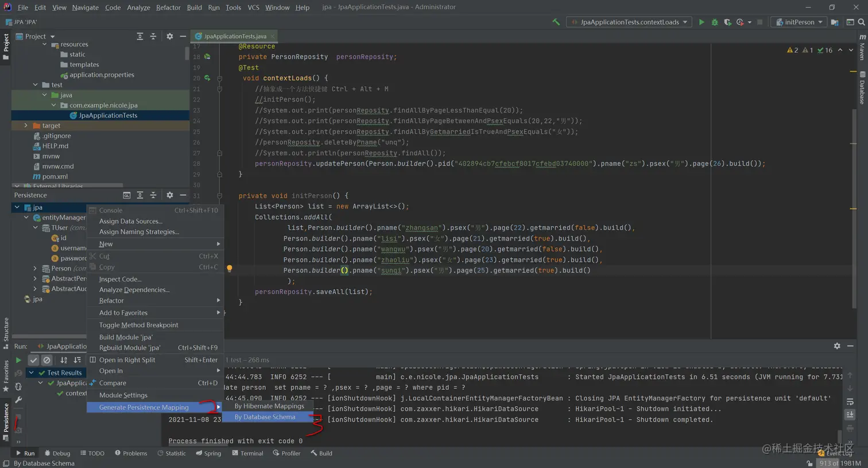Hide the Persistence panel
The image size is (868, 468).
click(x=183, y=195)
